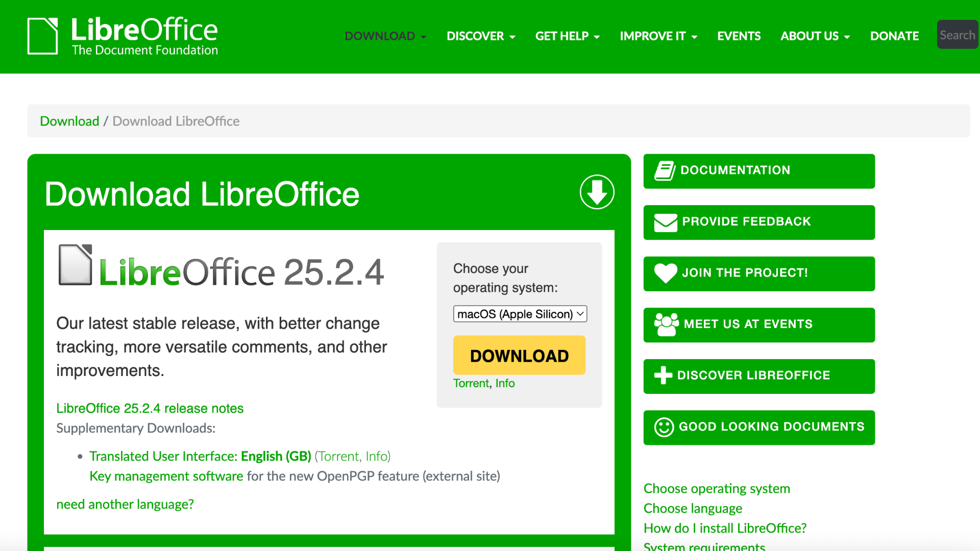
Task: Expand the ABOUT US dropdown
Action: click(x=815, y=36)
